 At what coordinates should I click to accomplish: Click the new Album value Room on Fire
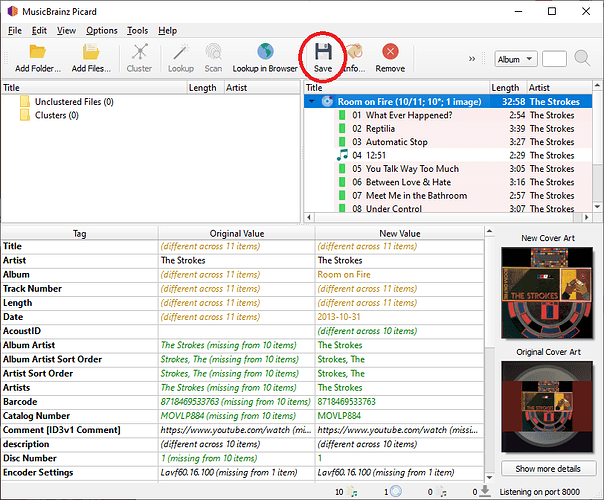(x=344, y=275)
